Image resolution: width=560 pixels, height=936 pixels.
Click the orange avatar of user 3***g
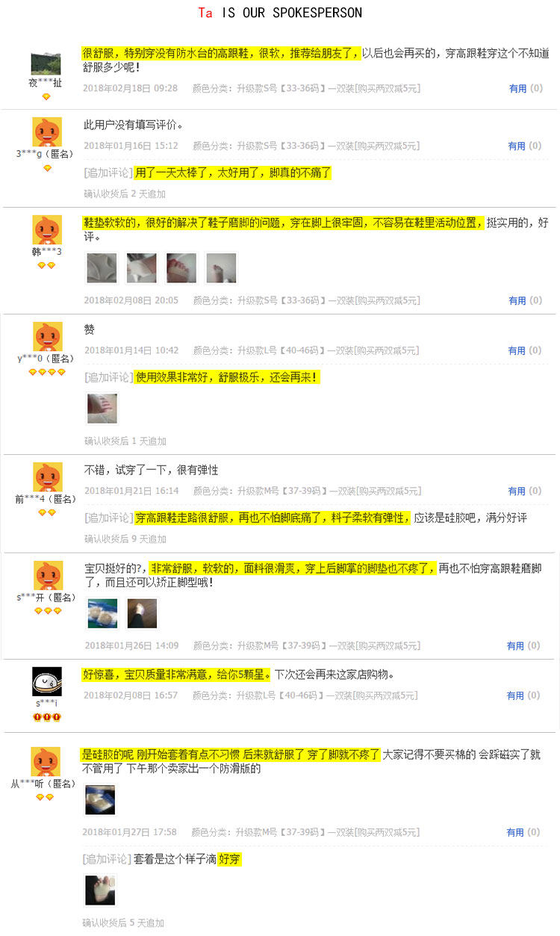(47, 131)
